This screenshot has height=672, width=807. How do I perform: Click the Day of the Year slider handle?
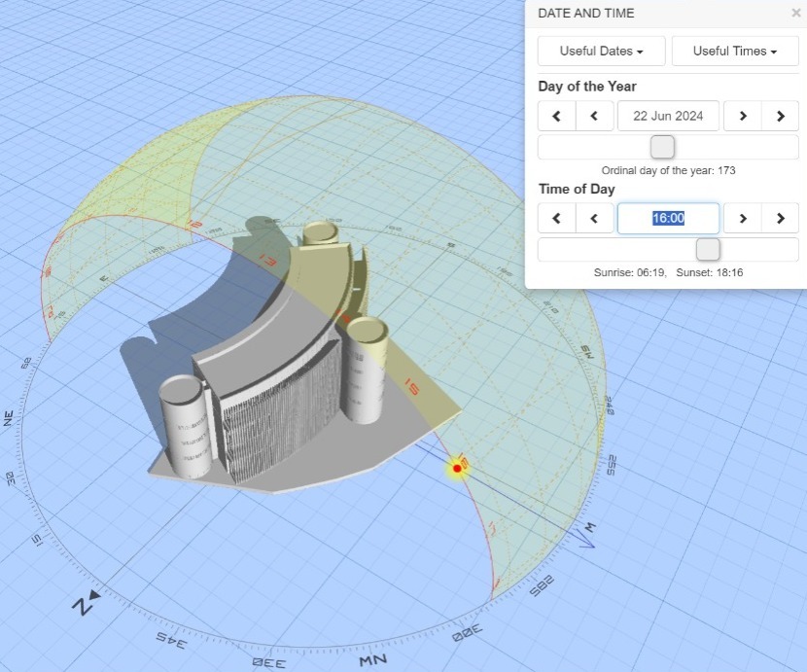[662, 147]
